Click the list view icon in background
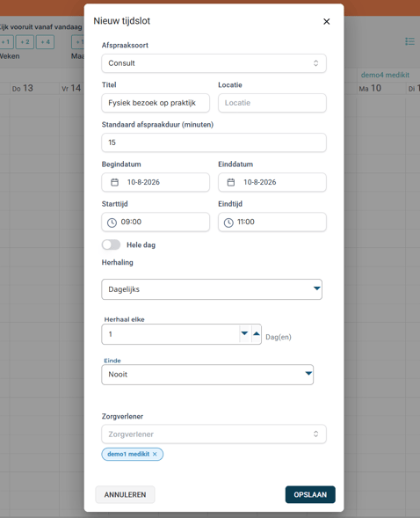Image resolution: width=420 pixels, height=518 pixels. pos(409,41)
